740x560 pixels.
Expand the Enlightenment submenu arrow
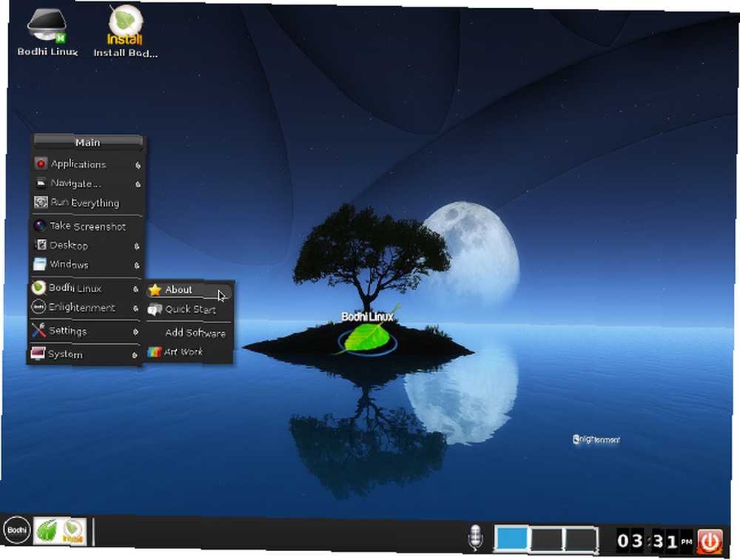coord(135,308)
